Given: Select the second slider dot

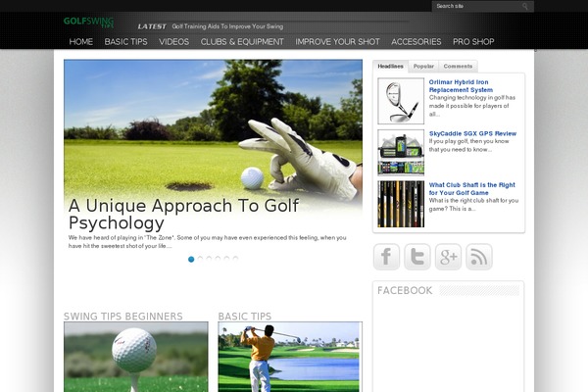Looking at the screenshot, I should pos(200,259).
